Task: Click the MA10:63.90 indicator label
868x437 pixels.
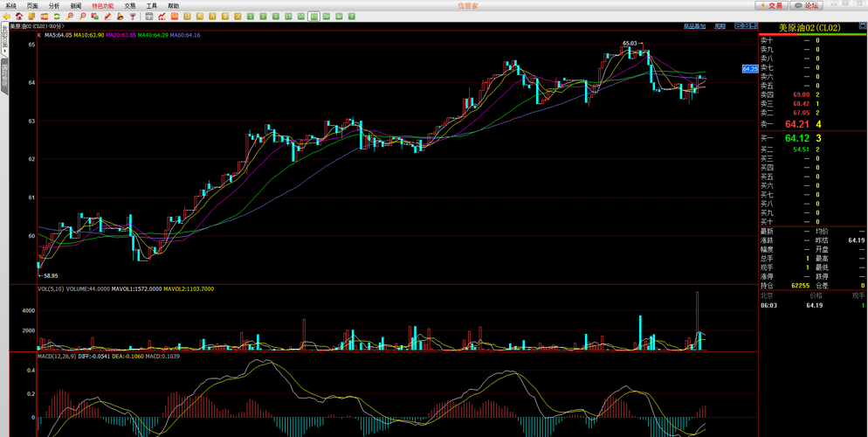Action: point(89,35)
